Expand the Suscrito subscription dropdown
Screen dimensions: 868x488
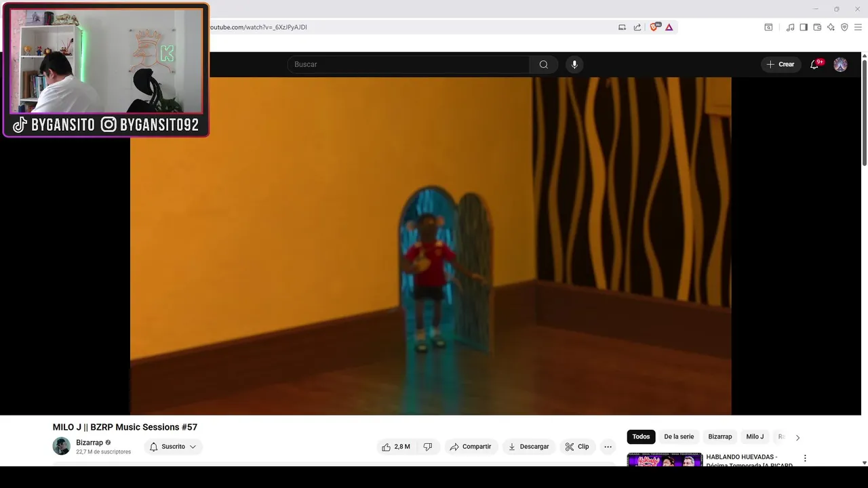pyautogui.click(x=173, y=447)
